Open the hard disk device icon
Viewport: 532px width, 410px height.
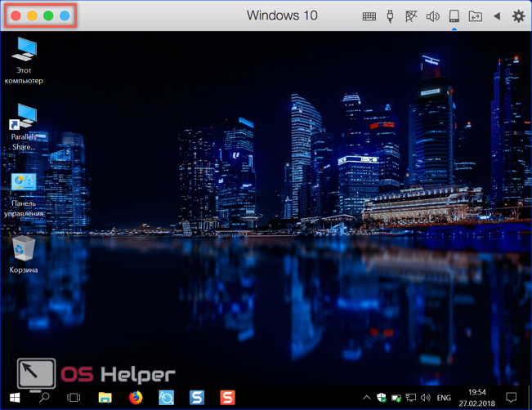(454, 16)
